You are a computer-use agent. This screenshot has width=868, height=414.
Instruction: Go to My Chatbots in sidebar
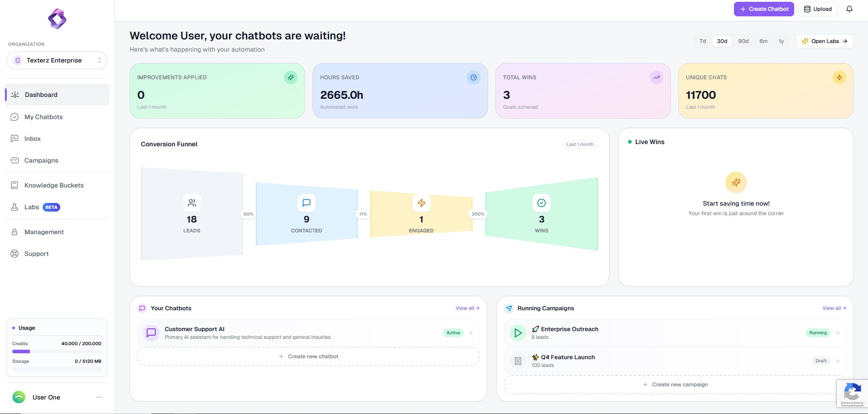(x=43, y=117)
